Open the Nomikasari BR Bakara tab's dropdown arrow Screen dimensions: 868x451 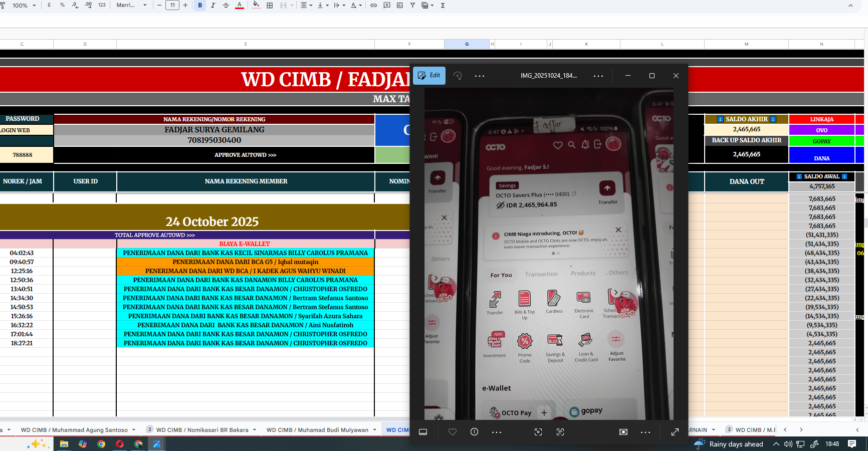pyautogui.click(x=255, y=430)
